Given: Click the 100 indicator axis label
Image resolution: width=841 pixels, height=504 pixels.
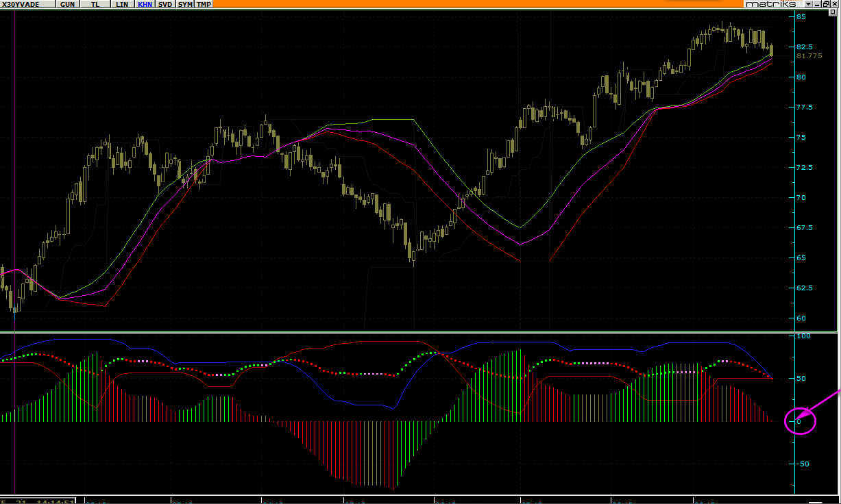Looking at the screenshot, I should click(803, 336).
